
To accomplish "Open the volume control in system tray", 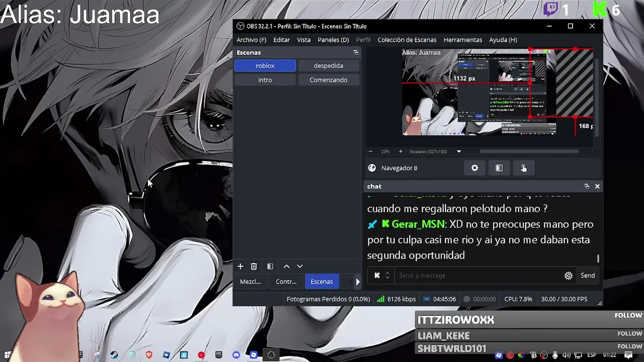I will pos(567,355).
